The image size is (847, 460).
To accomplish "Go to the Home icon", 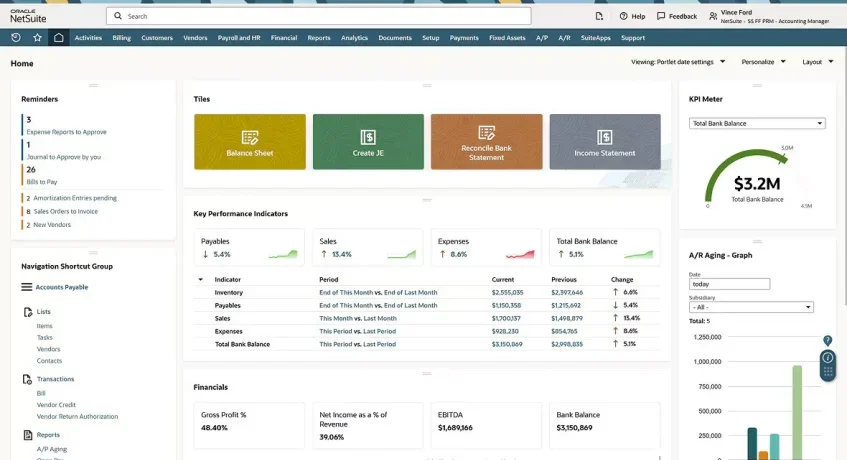I will [x=58, y=37].
